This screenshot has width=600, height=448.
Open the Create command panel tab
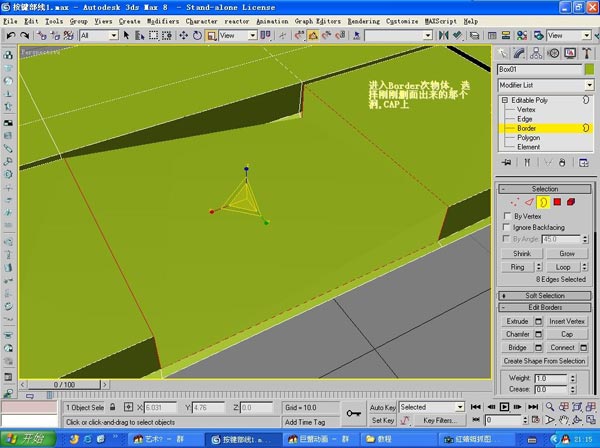click(x=502, y=53)
